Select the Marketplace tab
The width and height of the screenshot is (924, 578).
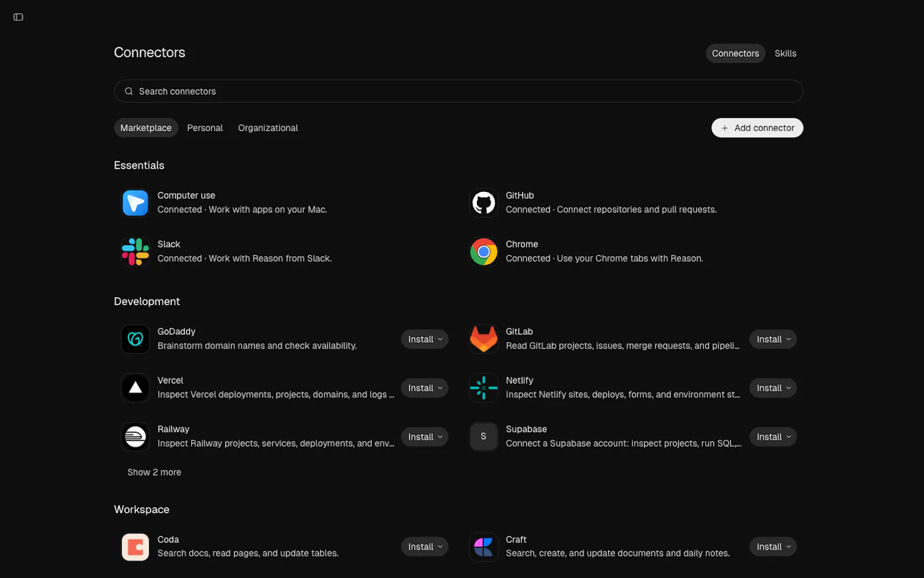(146, 128)
